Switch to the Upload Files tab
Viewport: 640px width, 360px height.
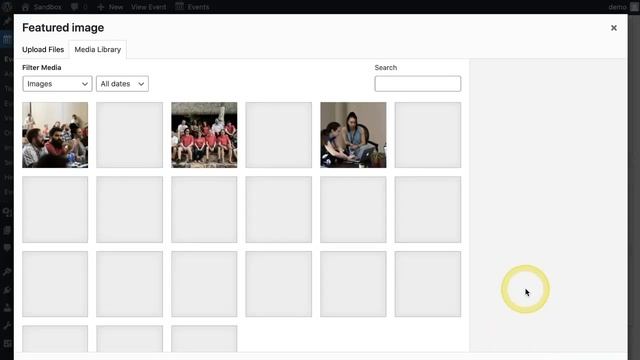(43, 49)
